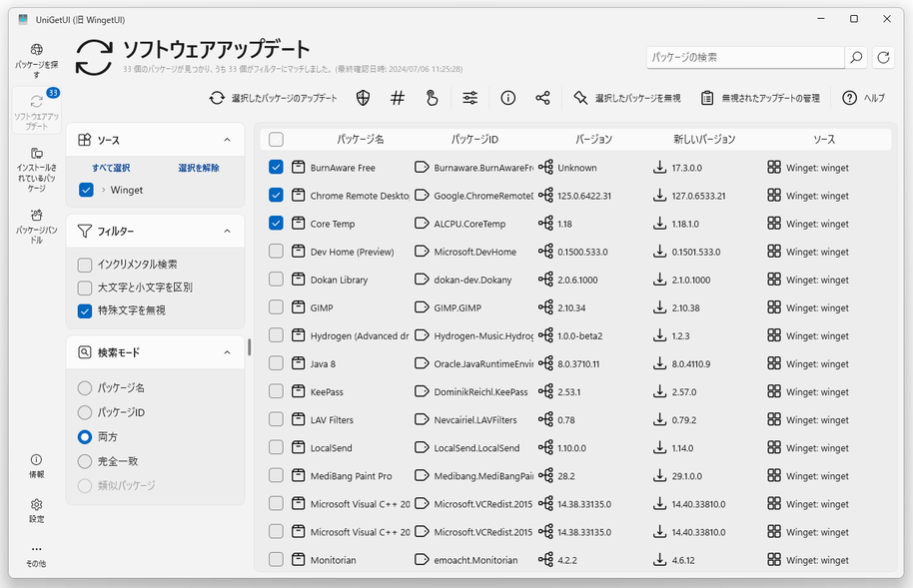Image resolution: width=913 pixels, height=588 pixels.
Task: Show package details info icon in toolbar
Action: 507,98
